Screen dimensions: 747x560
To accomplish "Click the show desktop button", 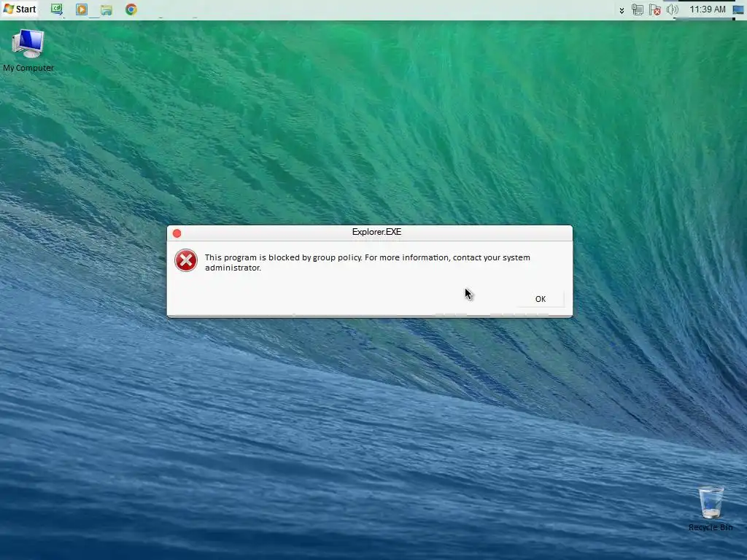I will tap(738, 9).
